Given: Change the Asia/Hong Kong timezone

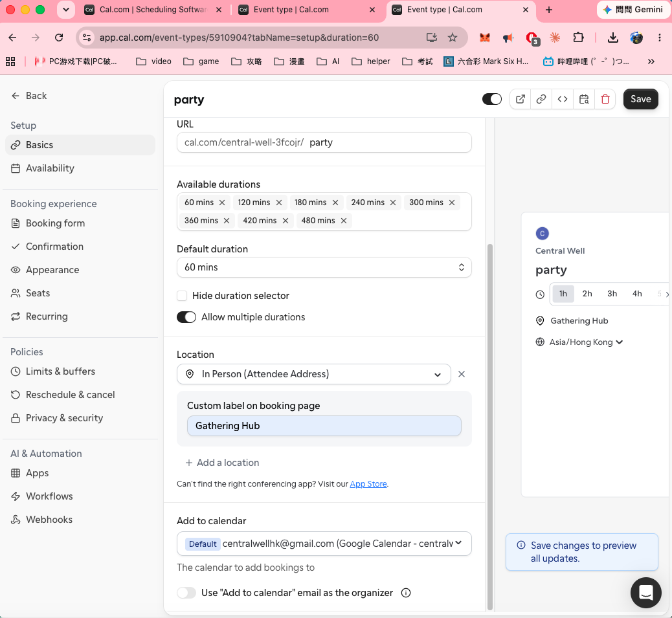Looking at the screenshot, I should [585, 342].
